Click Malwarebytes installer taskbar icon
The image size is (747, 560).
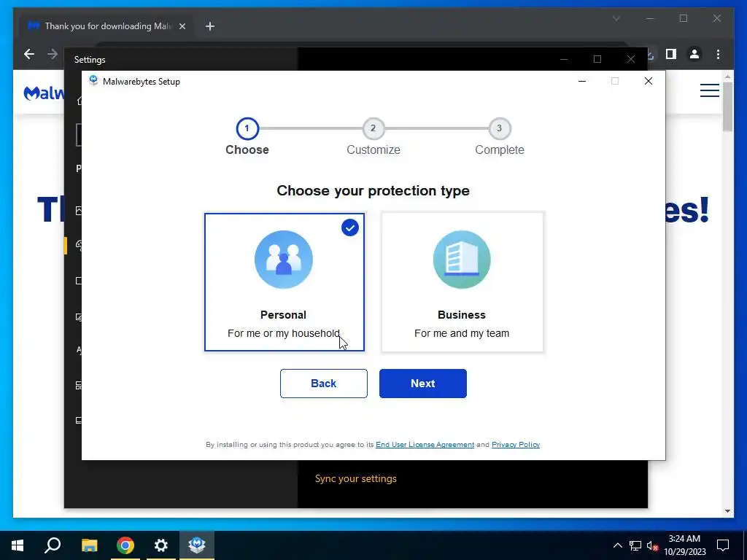197,545
